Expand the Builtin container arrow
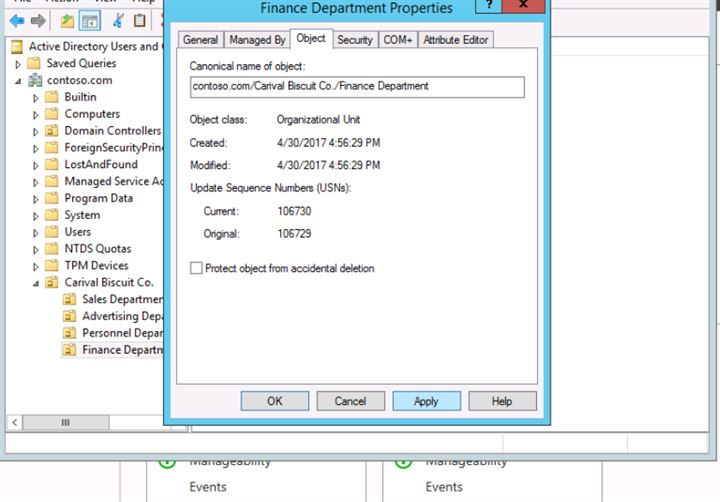The height and width of the screenshot is (502, 720). 35,98
